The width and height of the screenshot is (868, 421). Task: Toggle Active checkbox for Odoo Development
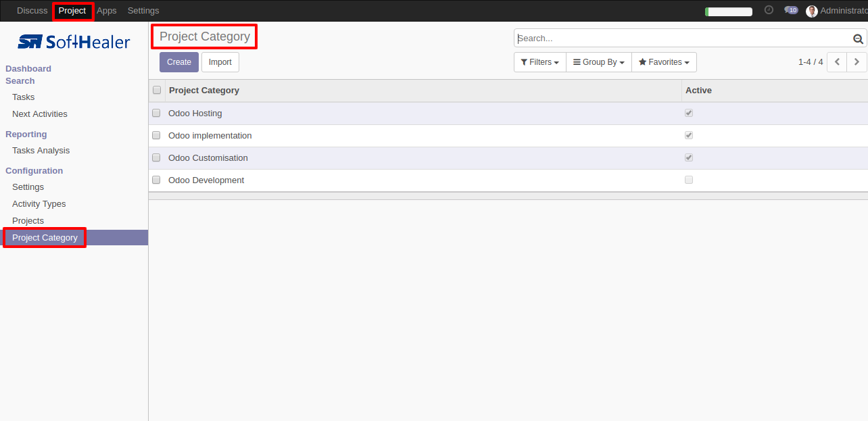tap(689, 180)
